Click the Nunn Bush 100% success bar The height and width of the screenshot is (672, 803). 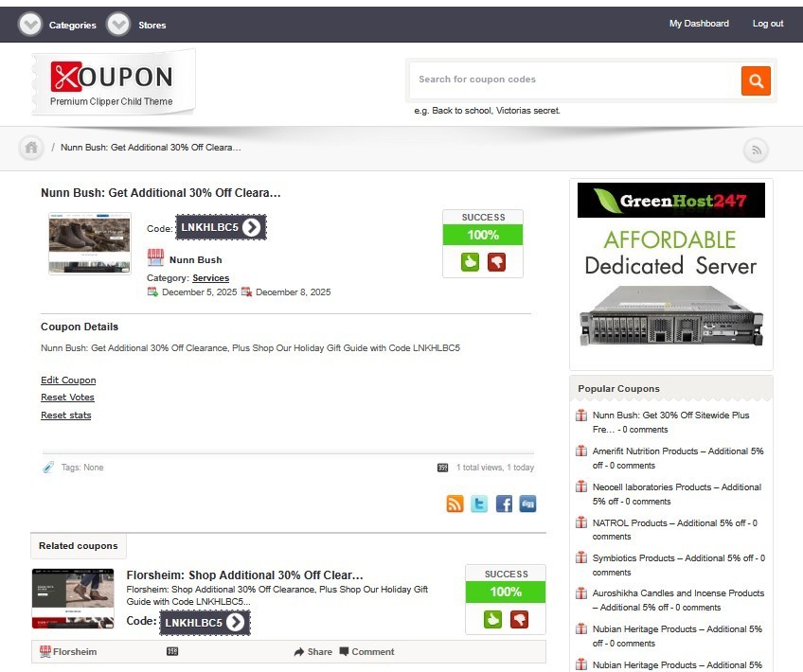pos(482,235)
